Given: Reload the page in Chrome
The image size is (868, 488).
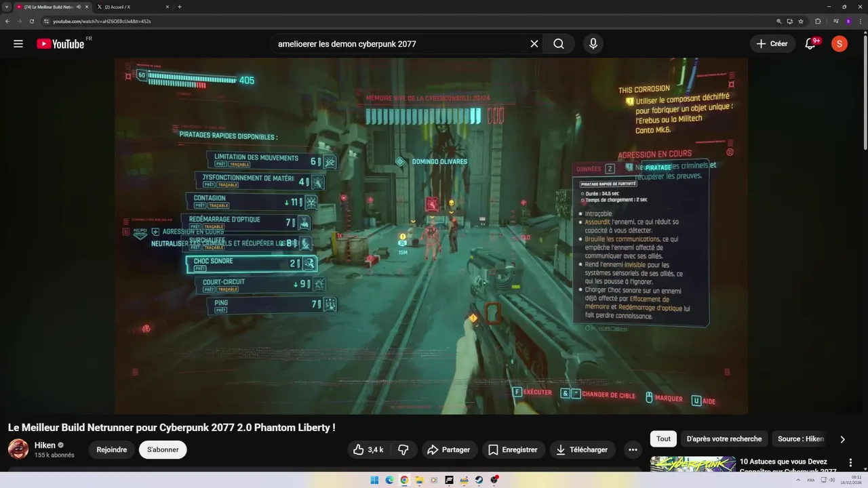Looking at the screenshot, I should pyautogui.click(x=31, y=21).
